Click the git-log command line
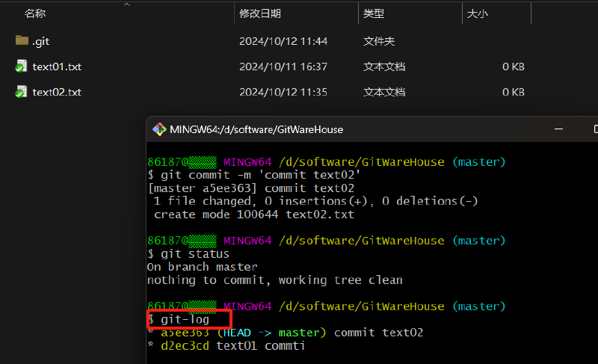598x364 pixels. click(179, 319)
